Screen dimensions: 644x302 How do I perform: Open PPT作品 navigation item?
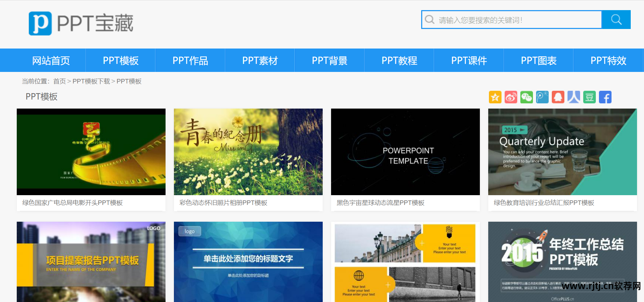(190, 60)
